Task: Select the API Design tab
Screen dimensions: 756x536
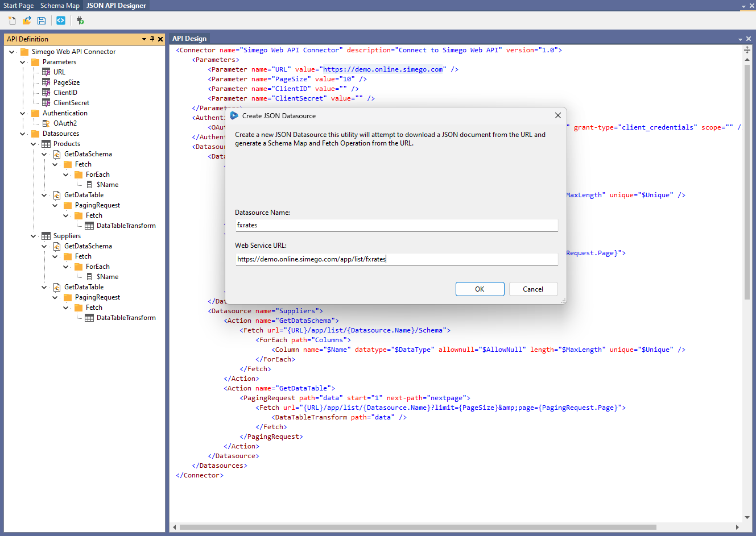Action: [189, 39]
